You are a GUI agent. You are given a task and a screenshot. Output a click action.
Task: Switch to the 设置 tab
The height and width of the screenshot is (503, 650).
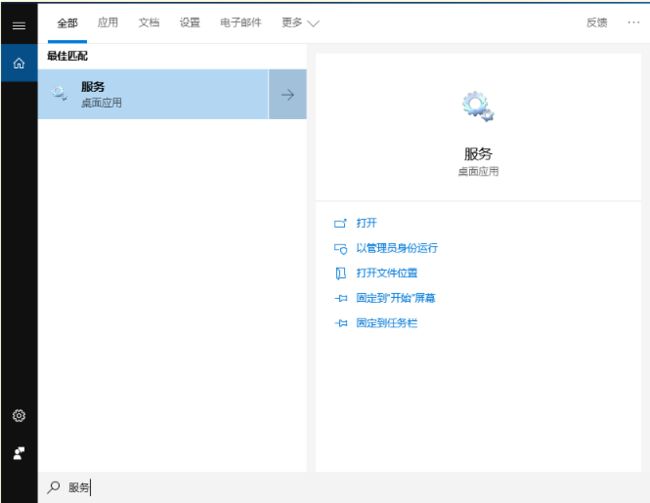(189, 22)
